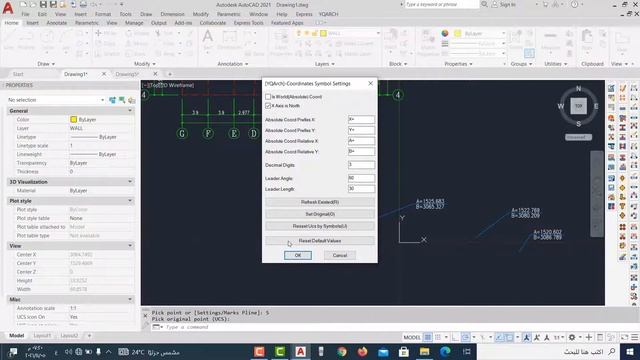Expand the Layers panel dropdown
Screen dimensions: 640x360
[325, 64]
